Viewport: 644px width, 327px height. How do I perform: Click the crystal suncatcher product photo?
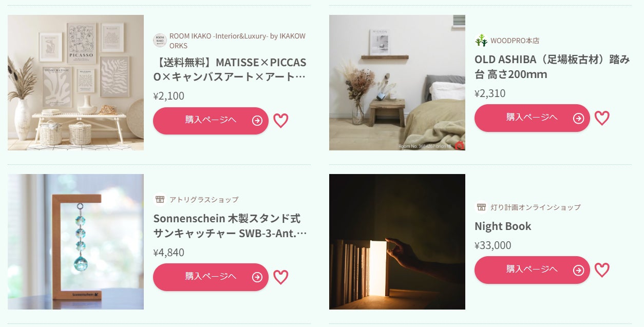coord(75,242)
